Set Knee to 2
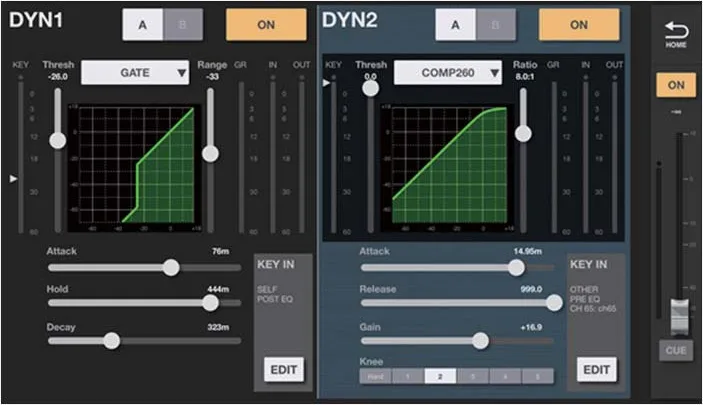The image size is (703, 405). [440, 376]
